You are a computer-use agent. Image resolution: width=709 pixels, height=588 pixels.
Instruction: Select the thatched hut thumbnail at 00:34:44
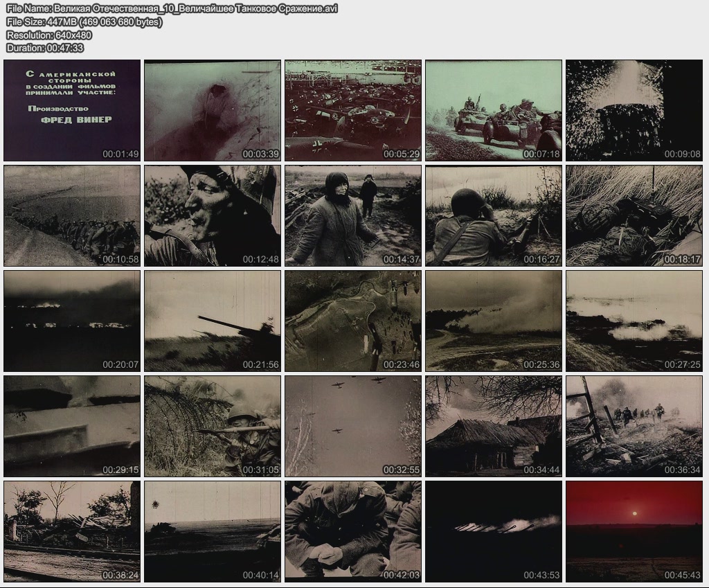[x=493, y=426]
